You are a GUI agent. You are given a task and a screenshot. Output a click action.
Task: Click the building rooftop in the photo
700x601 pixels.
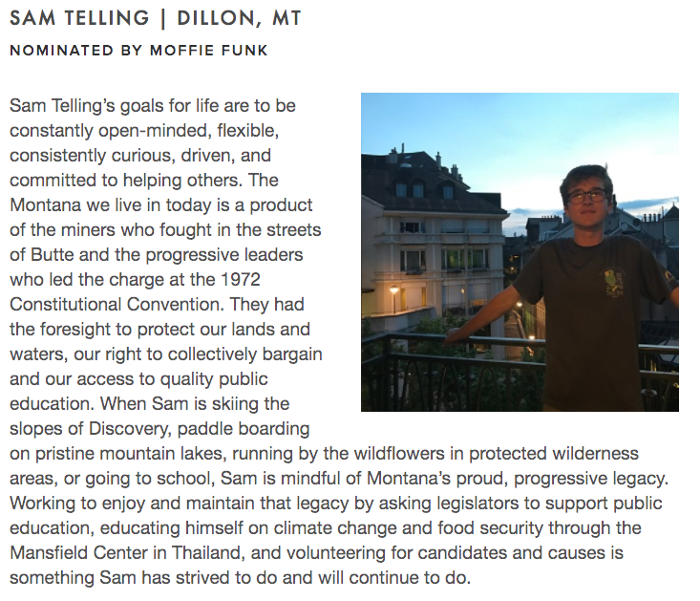(417, 177)
